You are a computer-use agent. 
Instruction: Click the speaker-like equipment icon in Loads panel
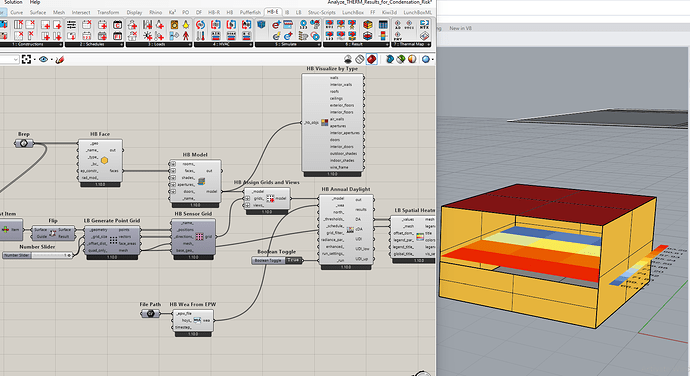coord(174,25)
